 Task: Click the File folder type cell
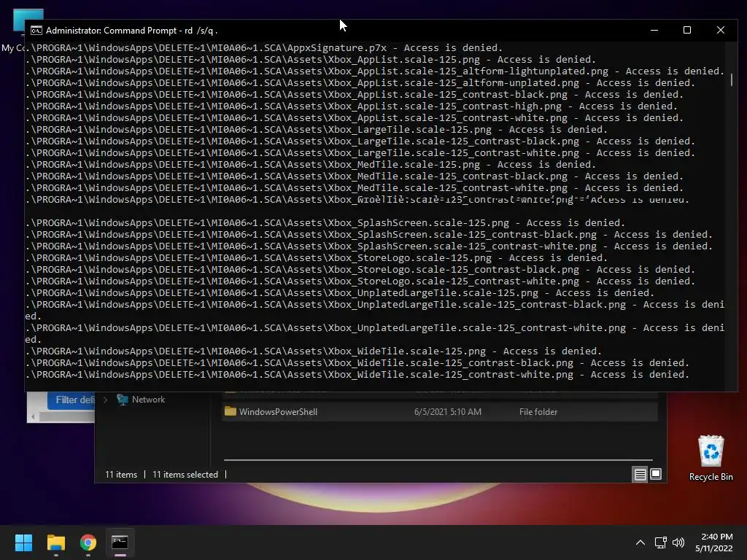coord(538,412)
